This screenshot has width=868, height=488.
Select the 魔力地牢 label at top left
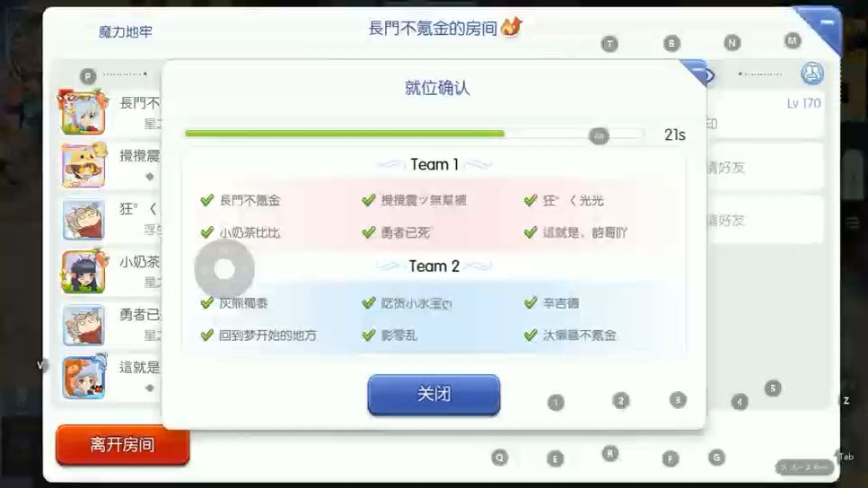click(125, 32)
